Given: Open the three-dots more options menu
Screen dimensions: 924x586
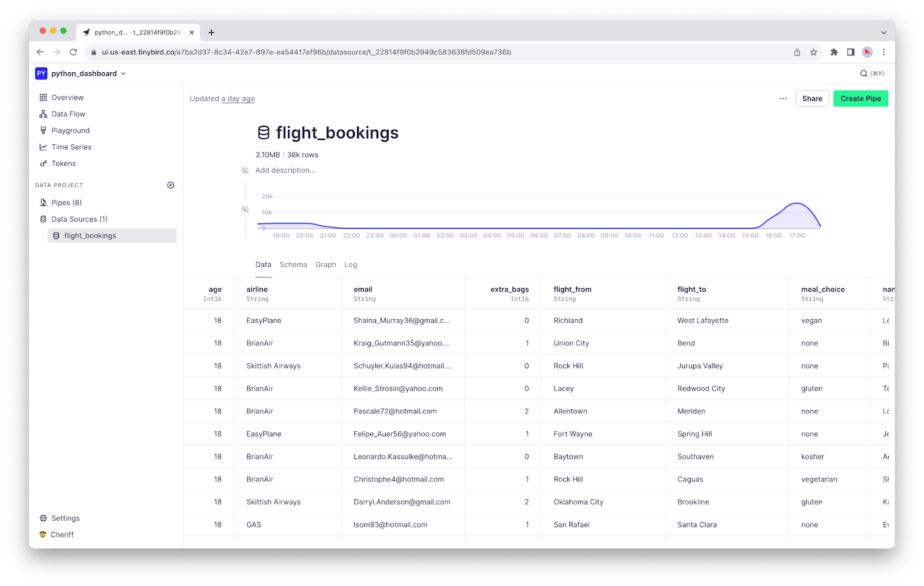Looking at the screenshot, I should [783, 99].
